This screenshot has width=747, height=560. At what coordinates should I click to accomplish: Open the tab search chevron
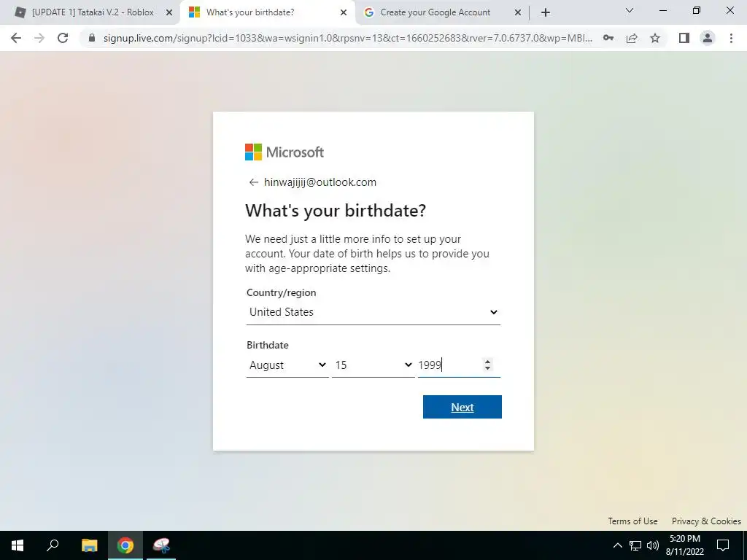pyautogui.click(x=630, y=10)
